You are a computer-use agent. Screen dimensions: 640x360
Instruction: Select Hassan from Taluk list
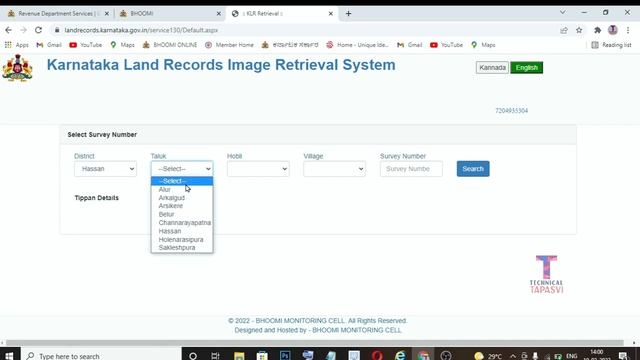[x=182, y=231]
